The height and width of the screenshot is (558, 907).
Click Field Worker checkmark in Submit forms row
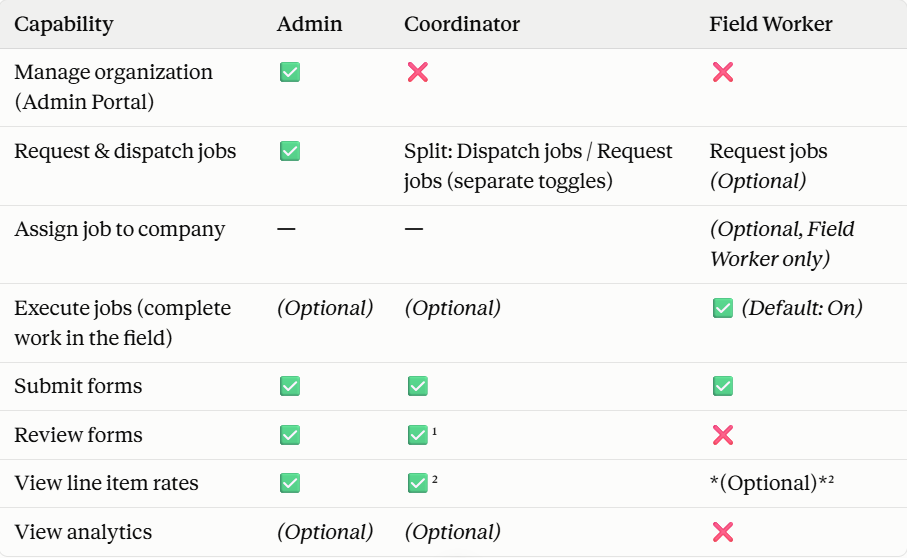click(723, 386)
